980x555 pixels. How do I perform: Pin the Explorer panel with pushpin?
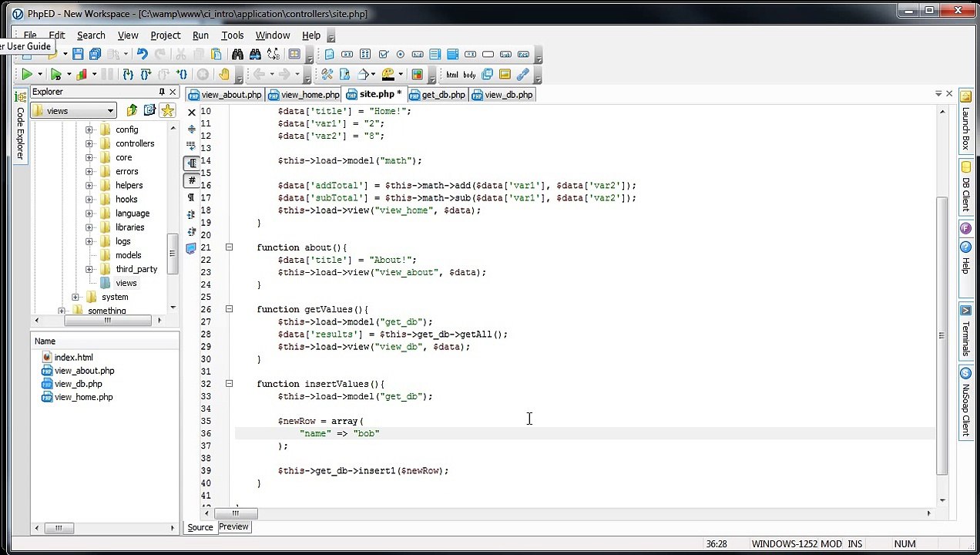(x=161, y=92)
